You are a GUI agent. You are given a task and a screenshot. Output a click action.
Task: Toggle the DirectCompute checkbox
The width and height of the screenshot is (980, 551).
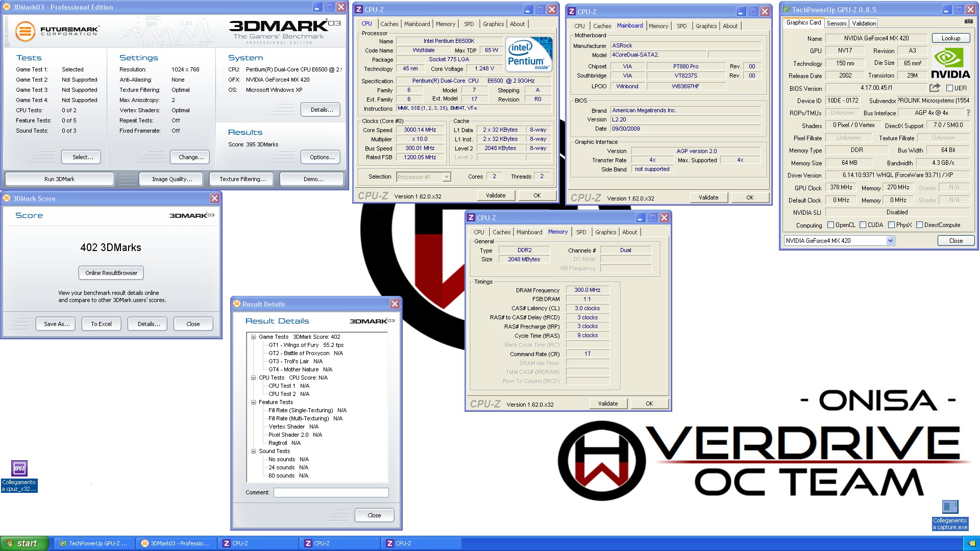click(x=919, y=225)
